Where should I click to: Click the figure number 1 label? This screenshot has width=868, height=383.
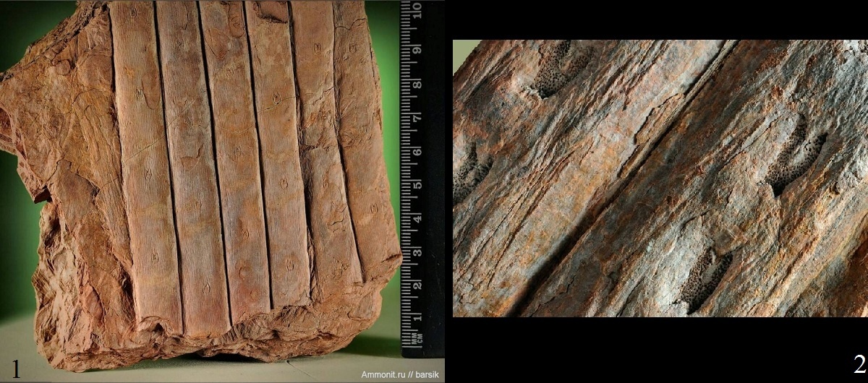click(x=15, y=369)
